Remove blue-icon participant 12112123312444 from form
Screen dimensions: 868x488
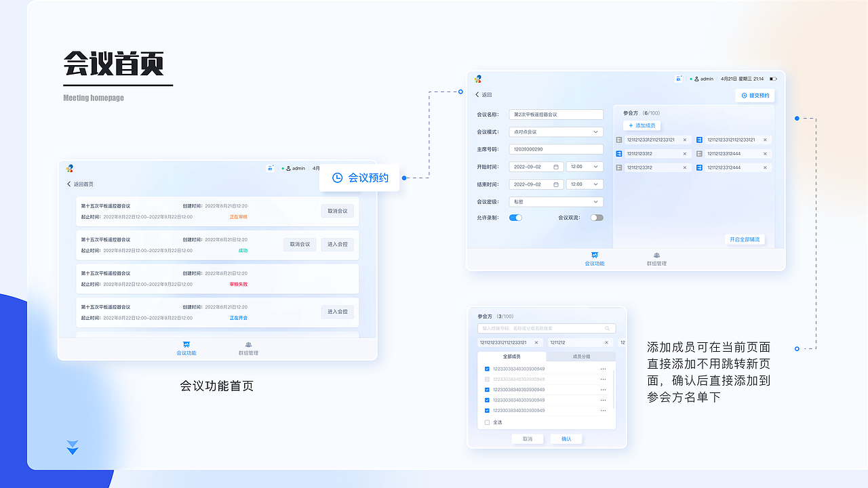click(x=766, y=167)
